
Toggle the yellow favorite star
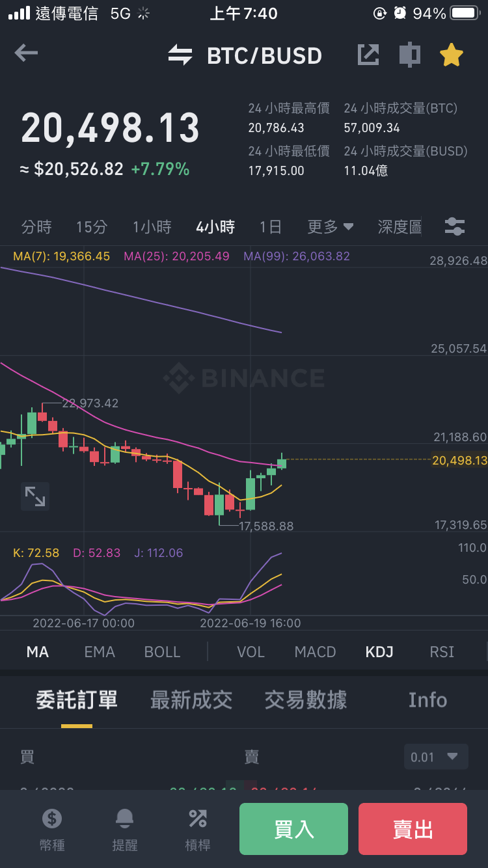451,55
